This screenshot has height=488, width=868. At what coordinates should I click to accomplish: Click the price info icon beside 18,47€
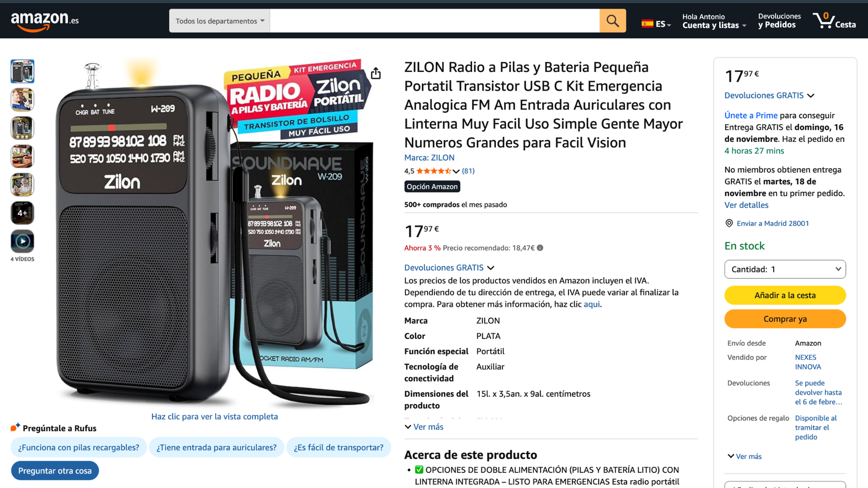540,248
